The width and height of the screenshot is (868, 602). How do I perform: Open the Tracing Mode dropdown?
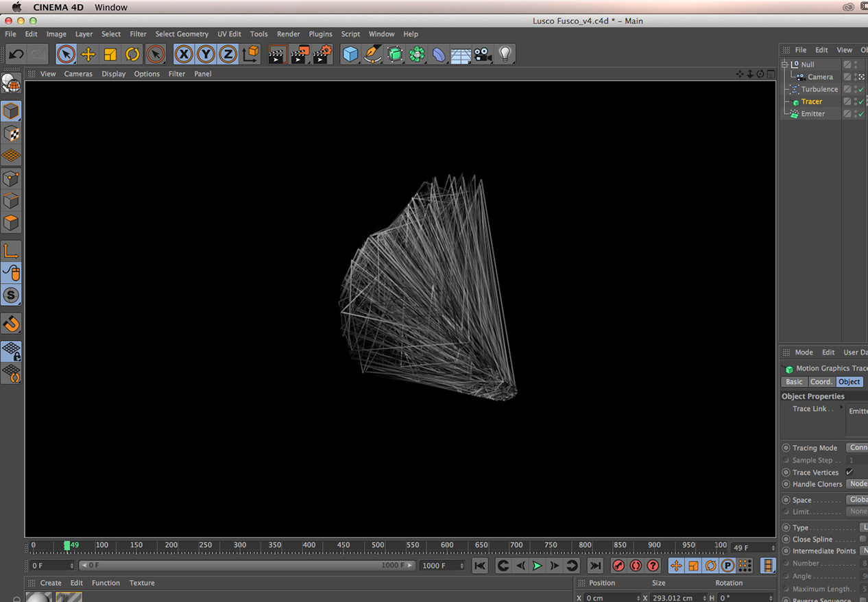click(857, 448)
